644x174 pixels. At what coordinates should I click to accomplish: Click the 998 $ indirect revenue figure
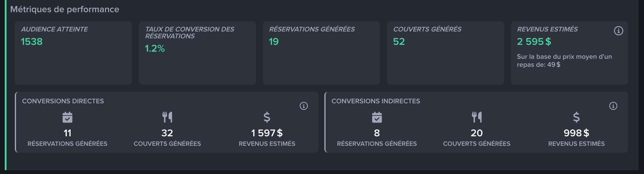[x=576, y=133]
